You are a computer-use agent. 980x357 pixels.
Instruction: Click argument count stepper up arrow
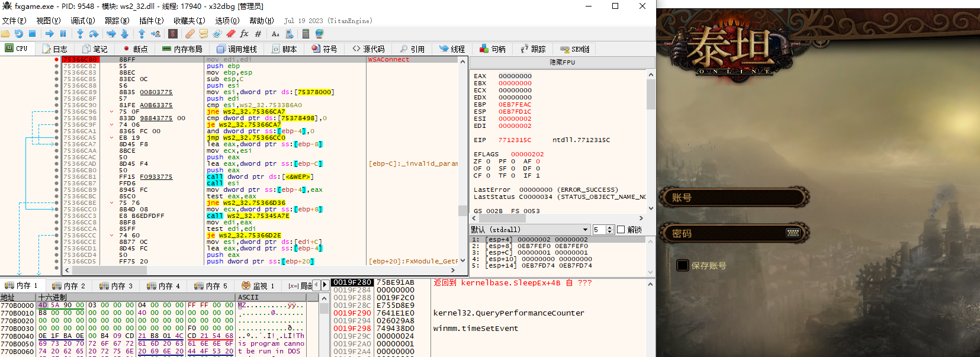pyautogui.click(x=610, y=227)
